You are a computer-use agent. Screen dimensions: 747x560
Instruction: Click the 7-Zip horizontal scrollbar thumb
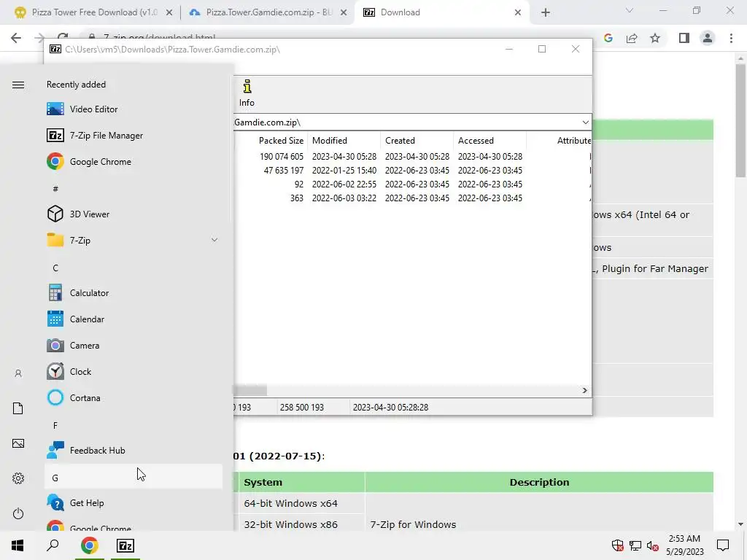click(250, 391)
